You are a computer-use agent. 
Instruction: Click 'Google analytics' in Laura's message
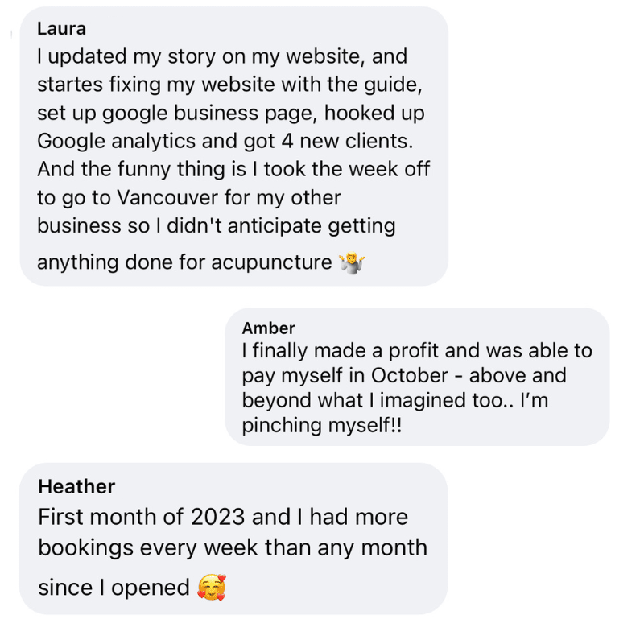pyautogui.click(x=116, y=142)
